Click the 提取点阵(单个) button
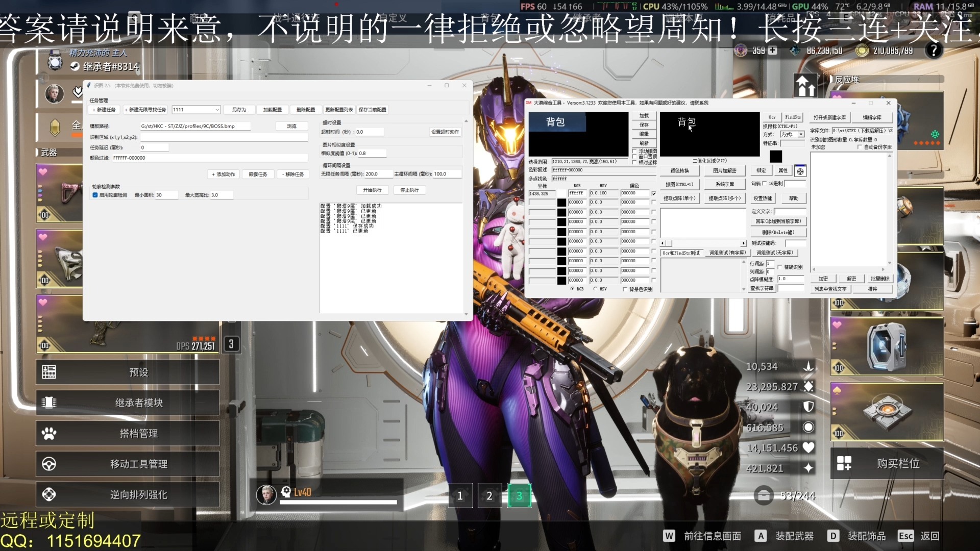Viewport: 980px width, 551px height. 679,198
